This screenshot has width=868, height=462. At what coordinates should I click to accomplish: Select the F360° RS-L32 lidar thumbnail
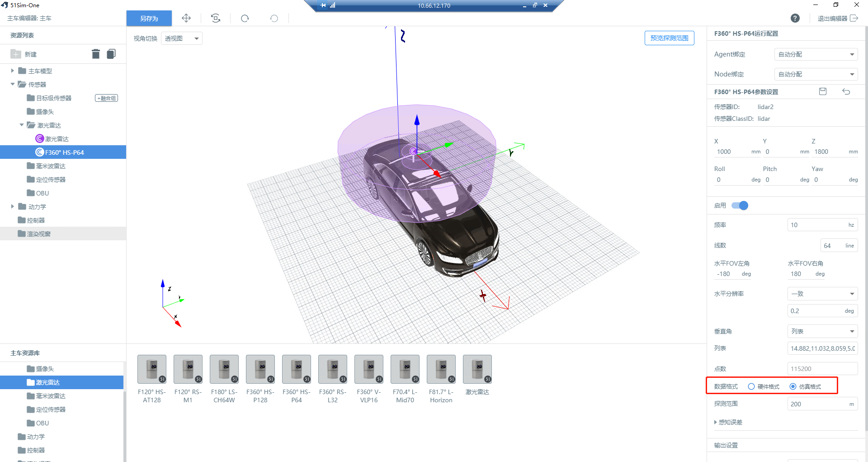click(333, 369)
